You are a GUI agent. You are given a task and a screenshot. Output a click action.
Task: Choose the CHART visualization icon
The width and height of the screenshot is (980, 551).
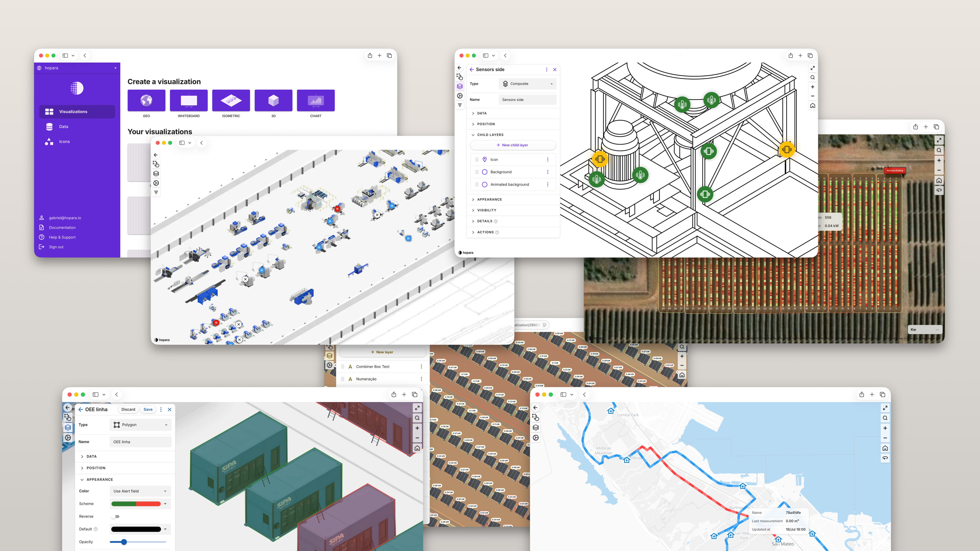click(x=315, y=101)
